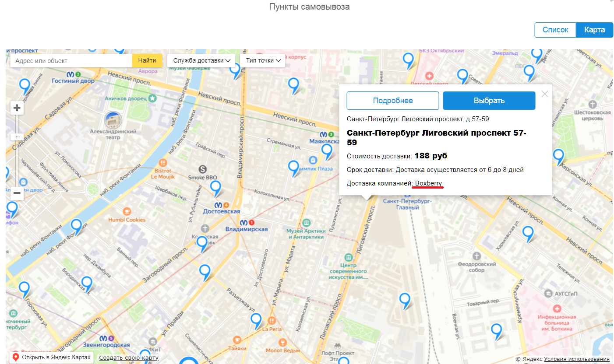Screen dimensions: 614x364
Task: Click the blue Выбрать button
Action: pos(489,101)
